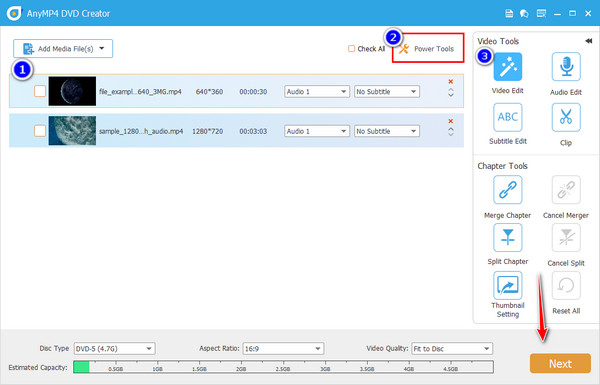Select the blue earth video thumbnail
This screenshot has height=385, width=600.
(x=72, y=131)
